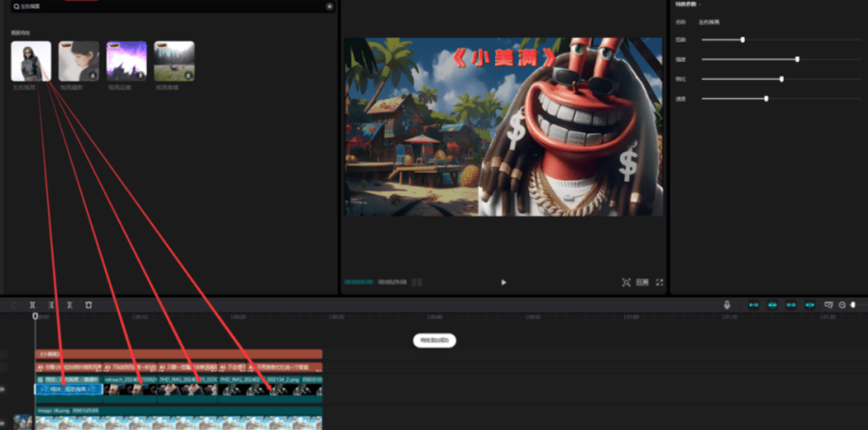Click the split clip tool

coord(33,305)
